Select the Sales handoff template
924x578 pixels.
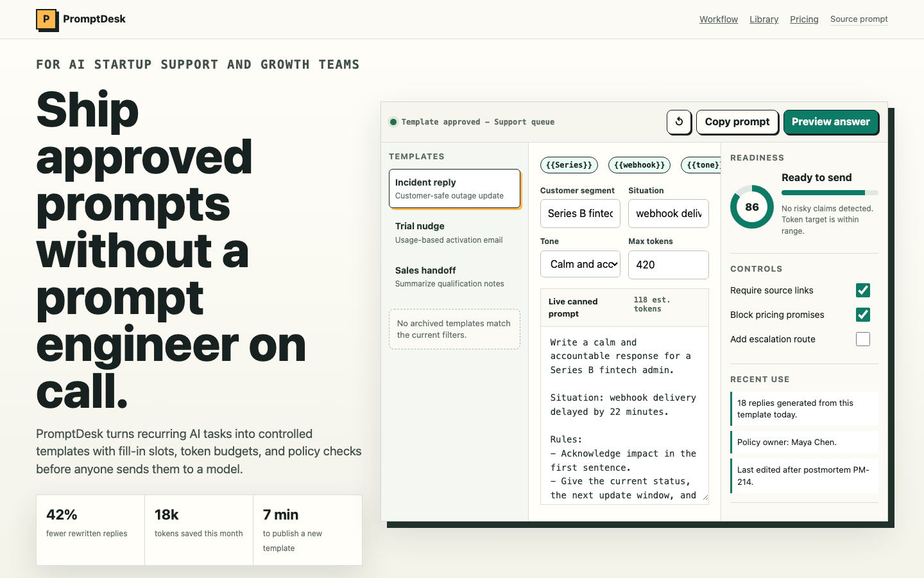click(x=454, y=277)
